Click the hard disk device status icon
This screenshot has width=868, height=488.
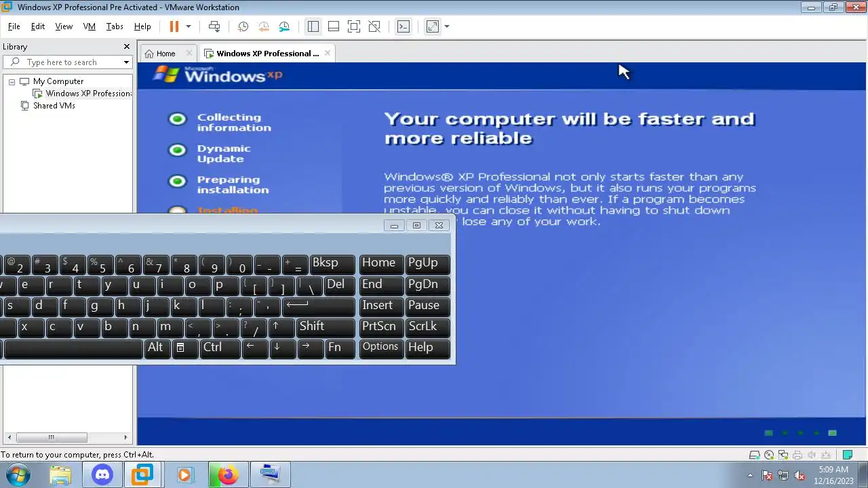[x=754, y=455]
